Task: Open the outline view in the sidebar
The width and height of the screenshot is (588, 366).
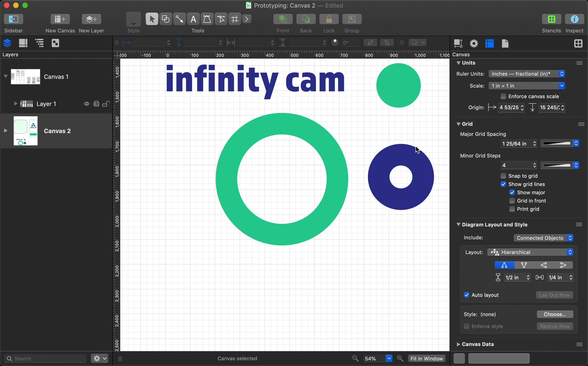Action: coord(40,43)
